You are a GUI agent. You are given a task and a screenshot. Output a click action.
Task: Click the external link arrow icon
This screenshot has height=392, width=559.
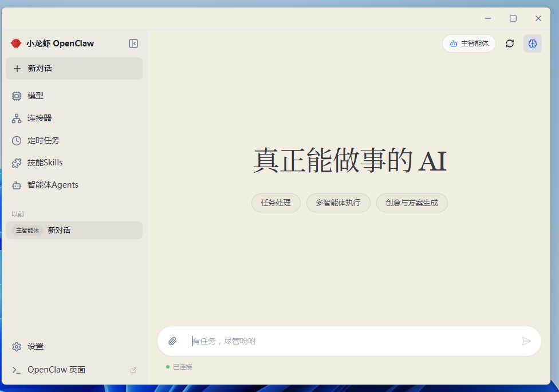[133, 370]
